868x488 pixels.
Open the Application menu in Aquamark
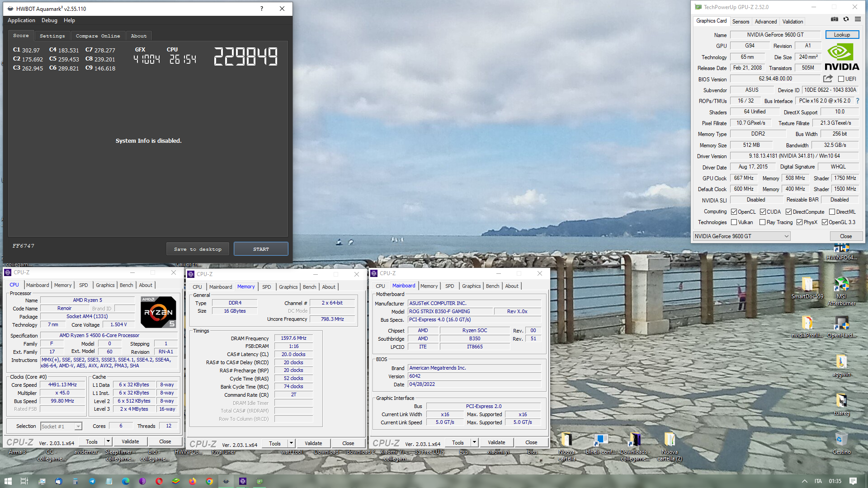[21, 20]
